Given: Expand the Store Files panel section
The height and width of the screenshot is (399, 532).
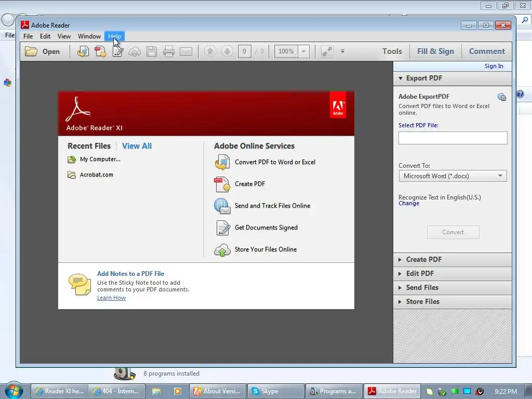Looking at the screenshot, I should click(x=453, y=302).
